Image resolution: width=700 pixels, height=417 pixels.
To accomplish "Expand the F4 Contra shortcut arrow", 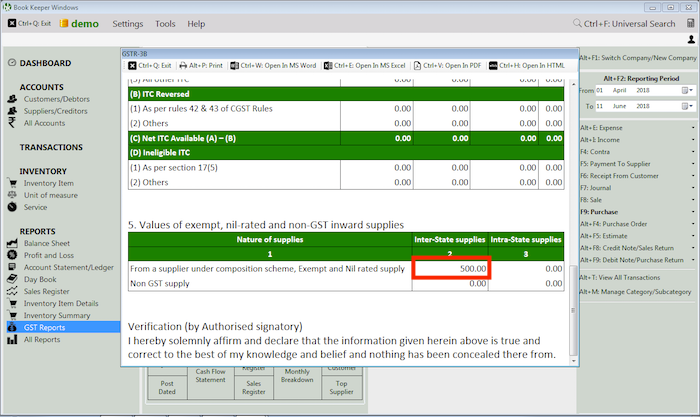I will click(693, 152).
